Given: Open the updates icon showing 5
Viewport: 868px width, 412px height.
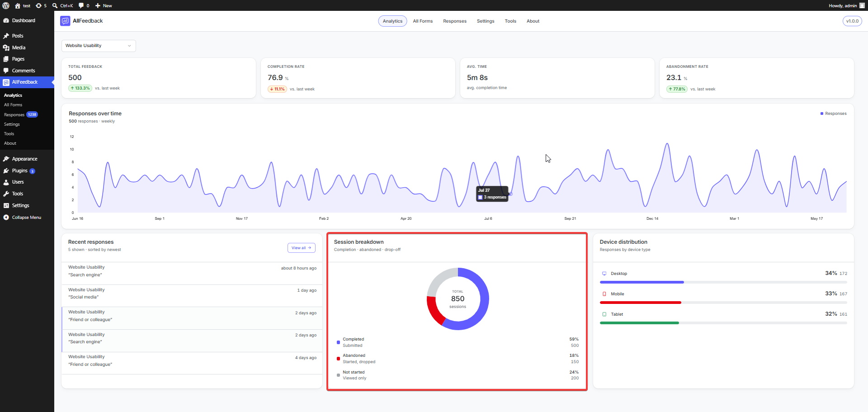Looking at the screenshot, I should (x=41, y=5).
